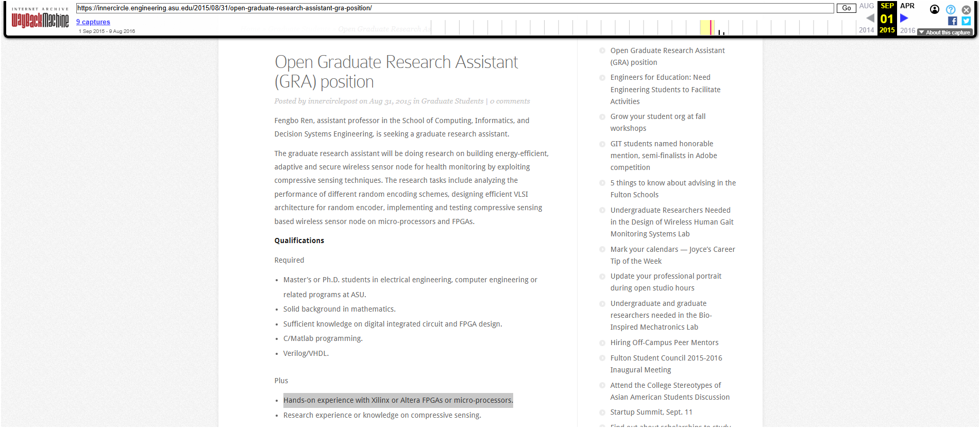Open Update your professional portrait post
This screenshot has width=980, height=428.
666,282
